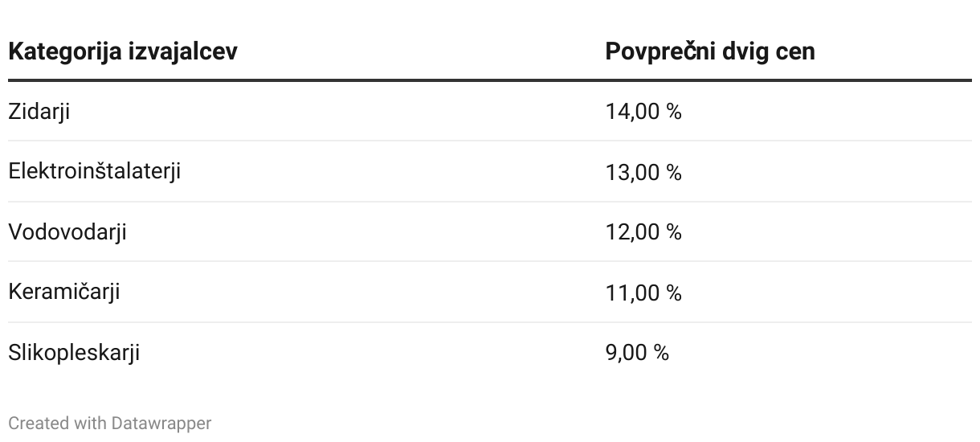Click the Povprečni dvig cen column header
The width and height of the screenshot is (980, 442).
click(x=709, y=51)
